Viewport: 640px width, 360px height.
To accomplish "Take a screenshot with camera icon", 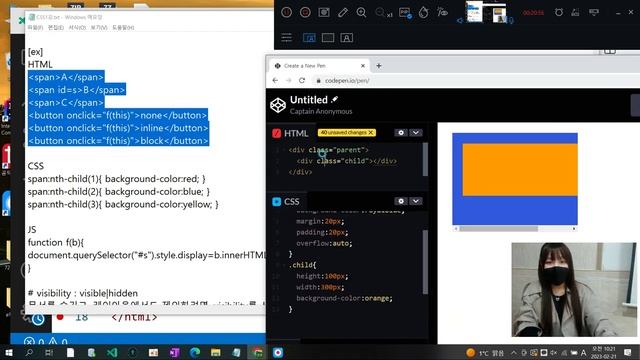I will tap(324, 13).
